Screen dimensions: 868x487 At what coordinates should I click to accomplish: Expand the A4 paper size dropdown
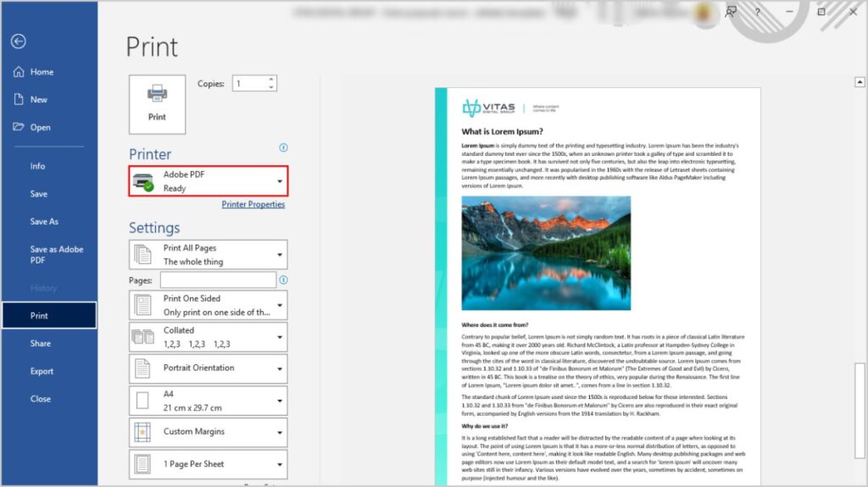click(209, 401)
